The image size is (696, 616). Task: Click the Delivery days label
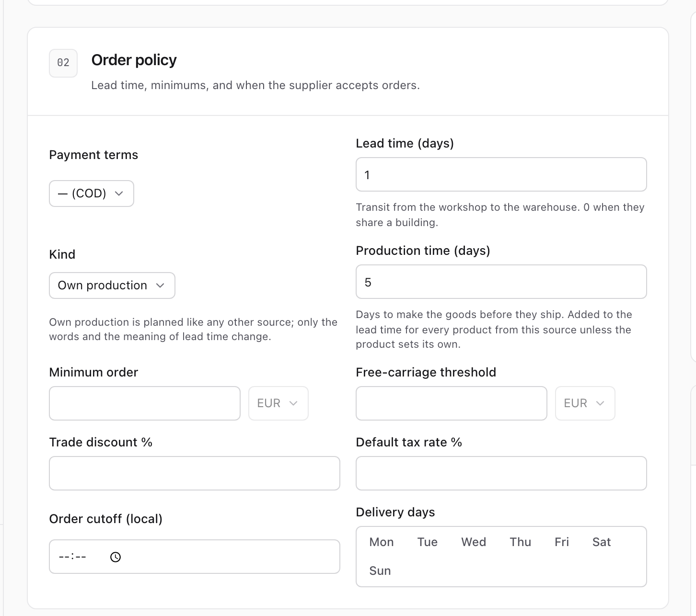395,512
